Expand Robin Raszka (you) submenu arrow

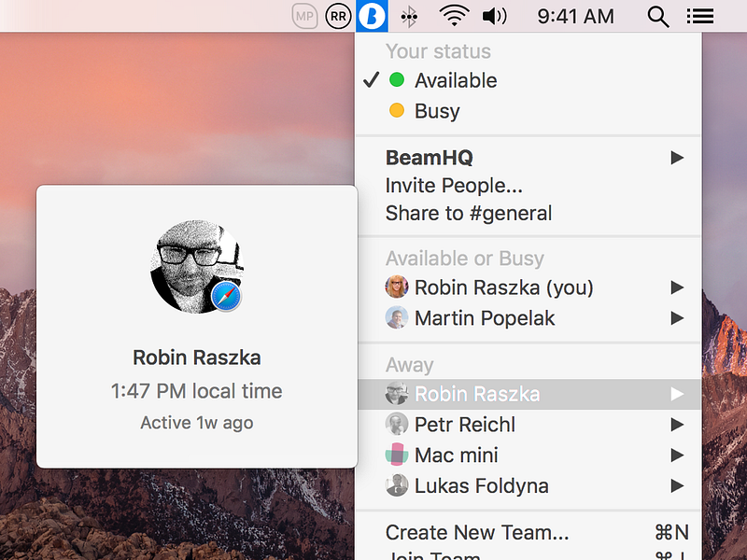677,287
